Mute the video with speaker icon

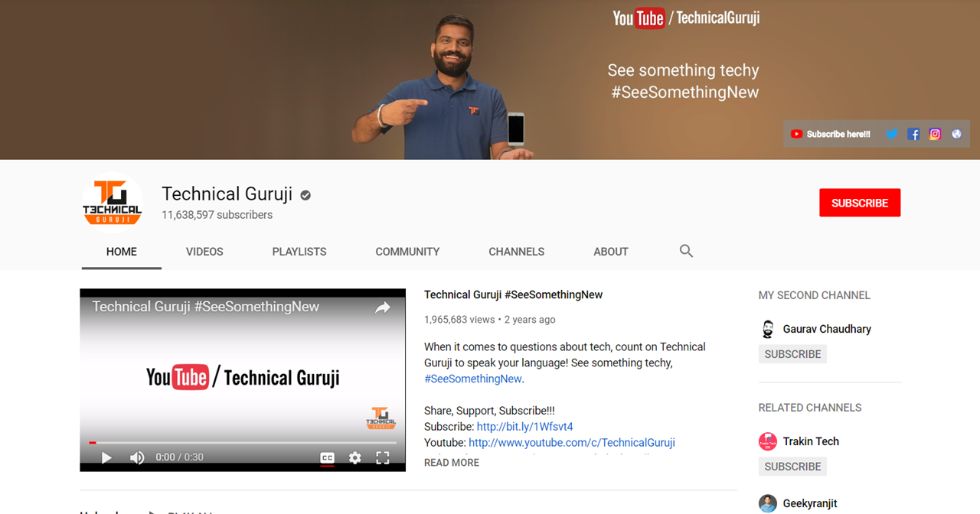[137, 457]
